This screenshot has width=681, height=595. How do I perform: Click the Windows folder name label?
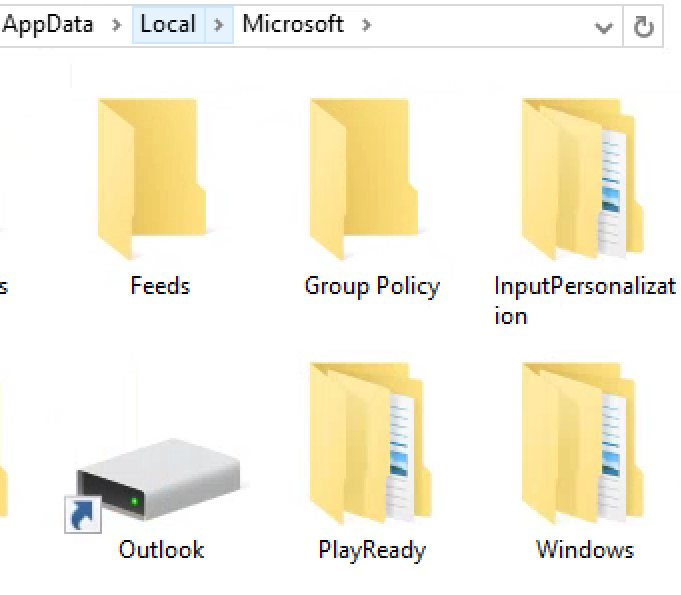(x=585, y=549)
